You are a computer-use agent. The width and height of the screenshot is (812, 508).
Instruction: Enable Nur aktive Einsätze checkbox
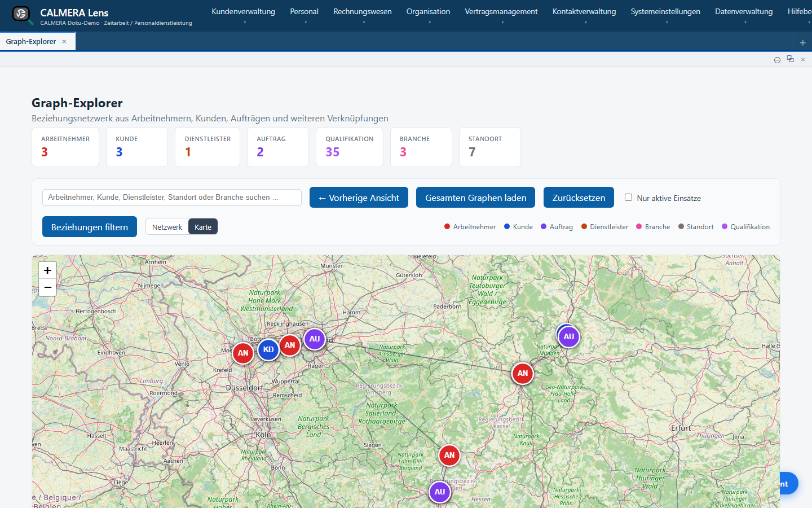pos(628,198)
